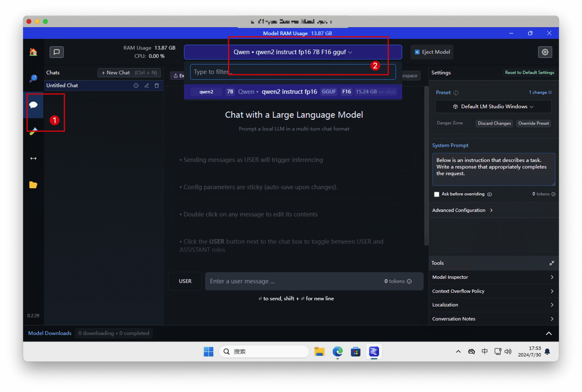Click Eject Model button

click(x=432, y=52)
